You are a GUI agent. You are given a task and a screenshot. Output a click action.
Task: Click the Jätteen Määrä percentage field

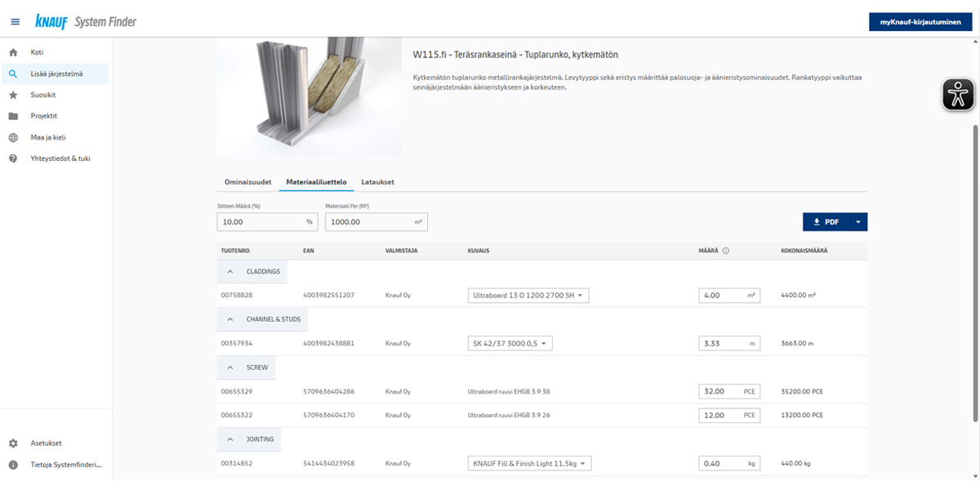point(260,221)
